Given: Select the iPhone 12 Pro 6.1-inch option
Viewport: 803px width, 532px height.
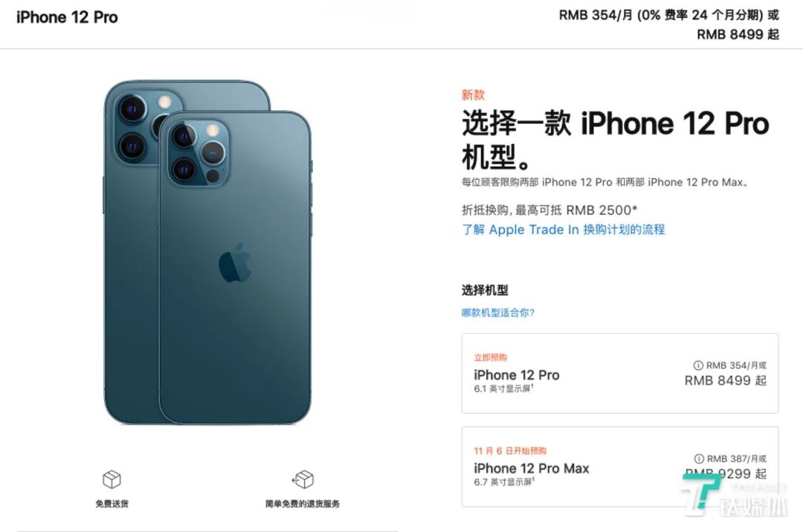Looking at the screenshot, I should (x=619, y=374).
